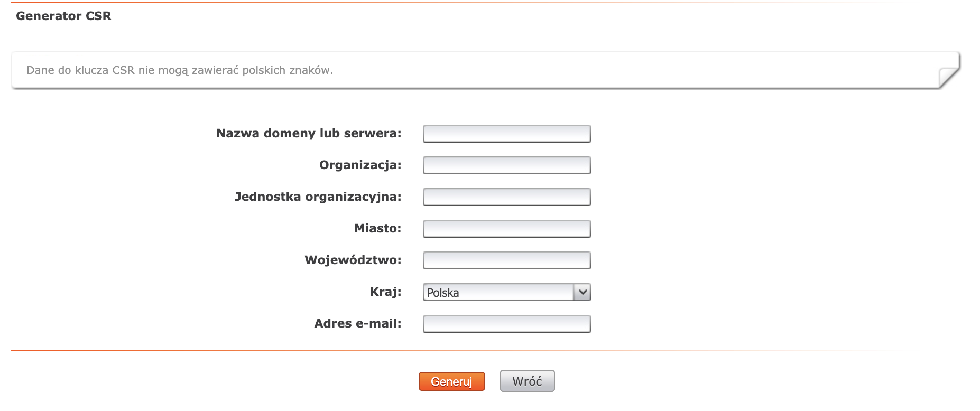Click into the Województwo input field
Viewport: 980px width, 411px height.
point(506,260)
